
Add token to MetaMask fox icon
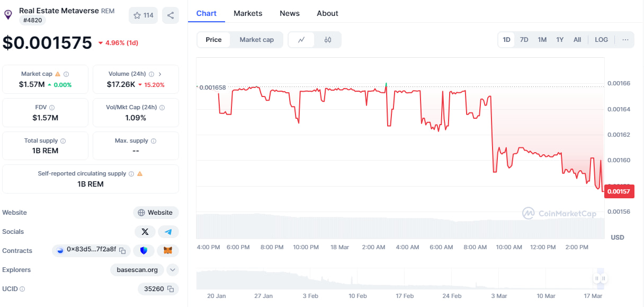click(168, 251)
